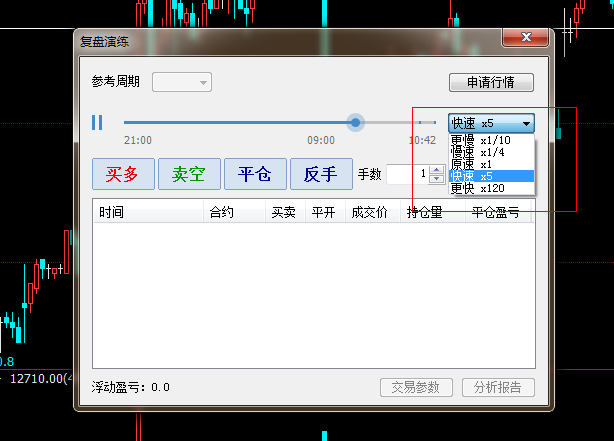
Task: Click the 手数 quantity input field
Action: pyautogui.click(x=407, y=174)
